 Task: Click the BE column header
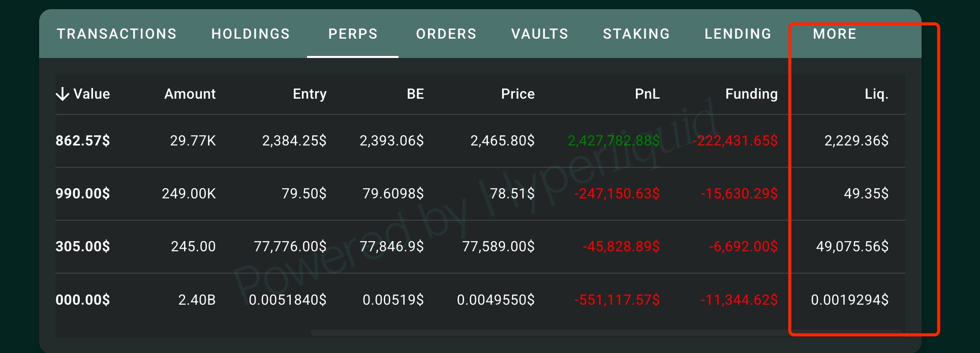415,94
